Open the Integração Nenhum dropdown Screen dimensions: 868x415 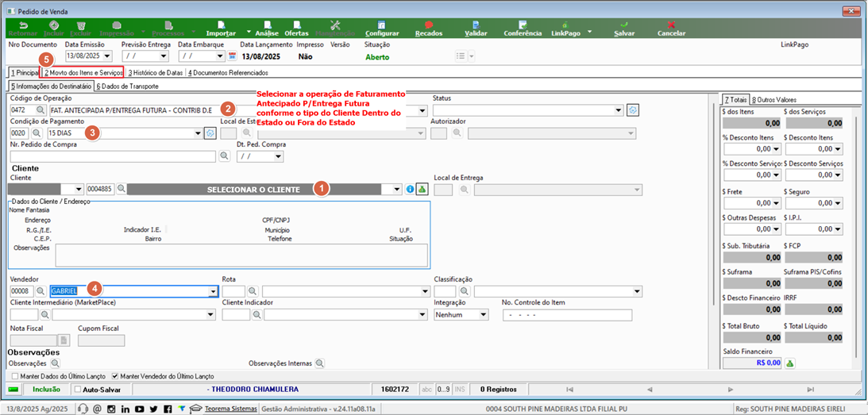click(484, 315)
